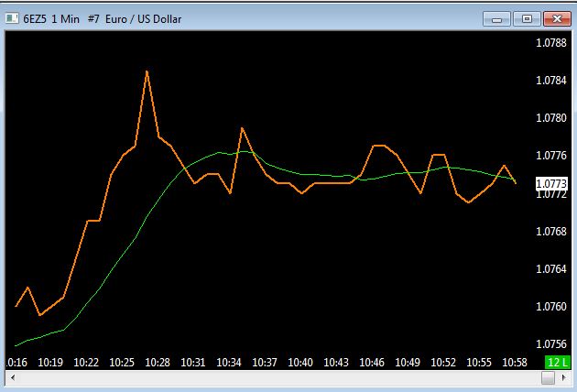This screenshot has width=577, height=392.
Task: Click the 10:31 time axis label
Action: tap(193, 363)
